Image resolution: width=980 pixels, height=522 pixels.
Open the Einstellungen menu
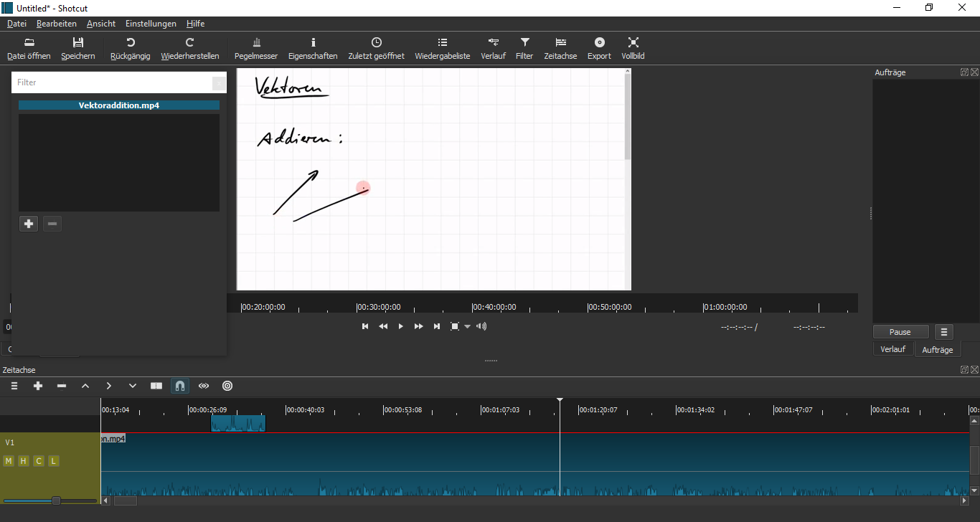pyautogui.click(x=151, y=24)
